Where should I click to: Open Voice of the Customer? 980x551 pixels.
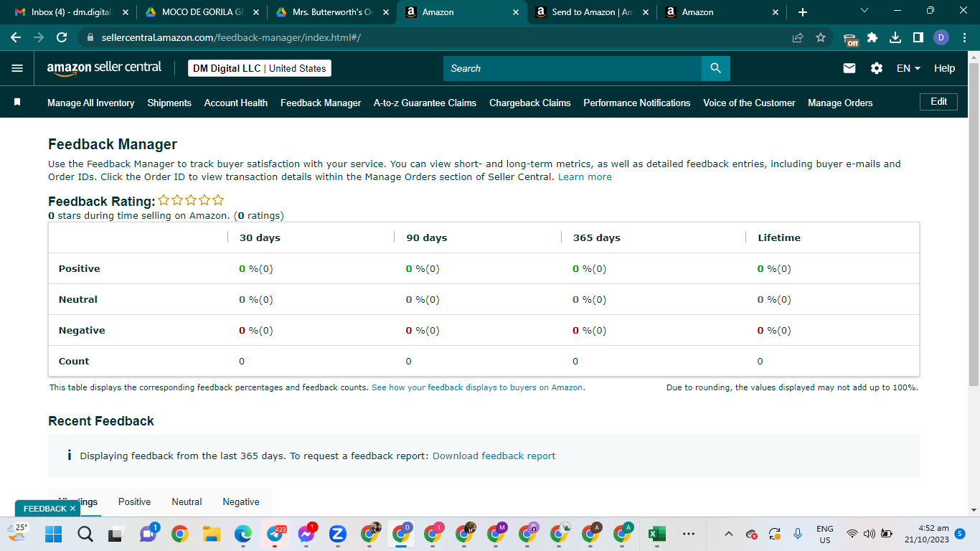click(x=749, y=103)
